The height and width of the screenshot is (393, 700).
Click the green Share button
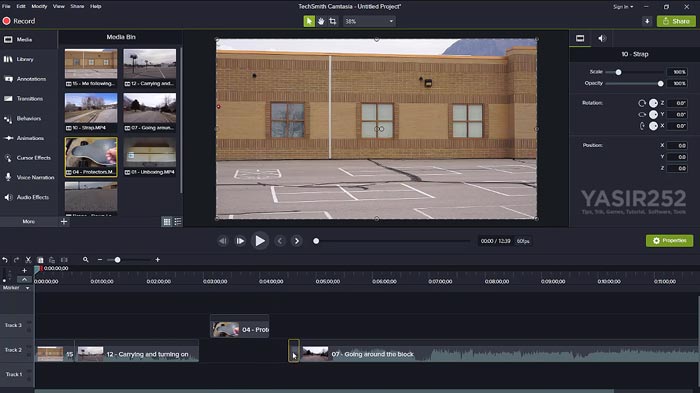676,21
